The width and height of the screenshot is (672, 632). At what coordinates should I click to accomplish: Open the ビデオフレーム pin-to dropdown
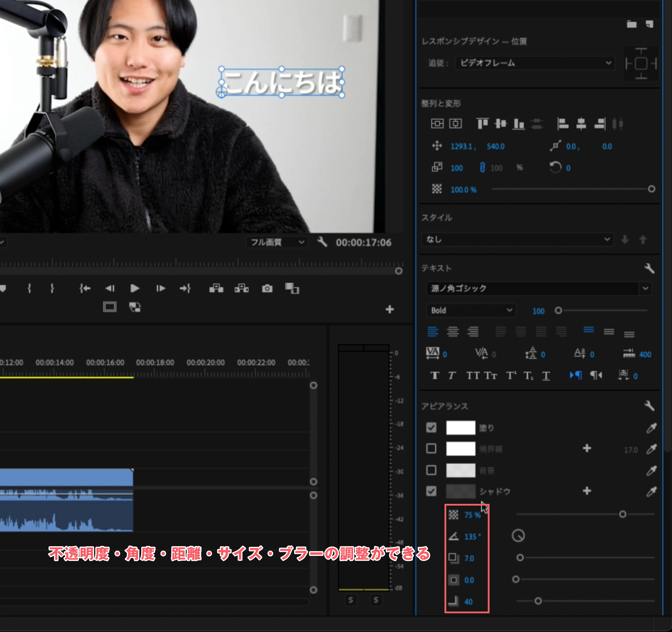tap(535, 63)
